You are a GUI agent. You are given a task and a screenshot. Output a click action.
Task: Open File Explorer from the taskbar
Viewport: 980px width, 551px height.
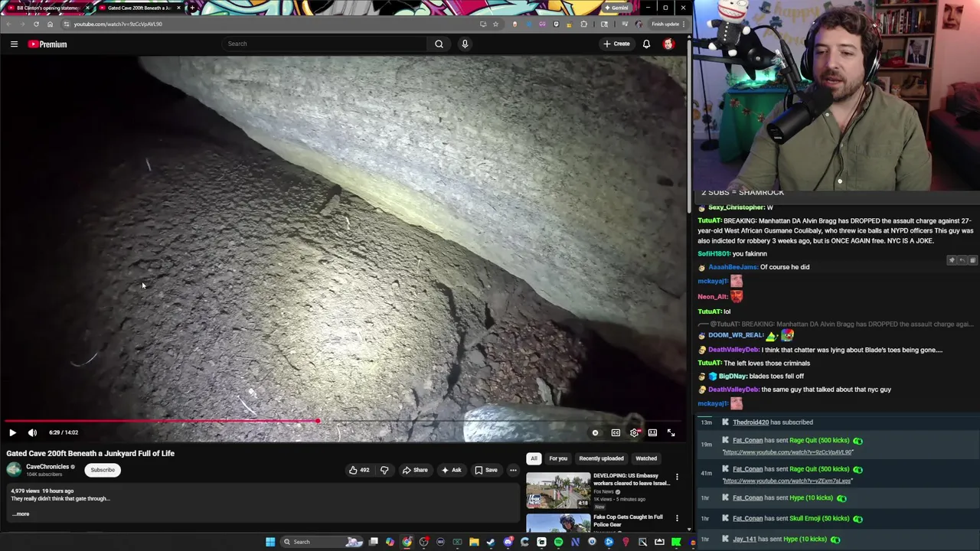tap(474, 542)
